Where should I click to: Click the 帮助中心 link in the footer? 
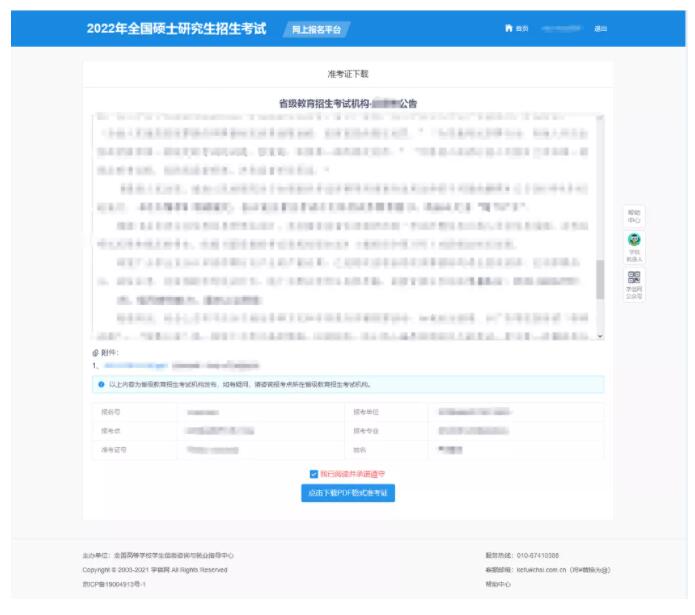(x=498, y=584)
